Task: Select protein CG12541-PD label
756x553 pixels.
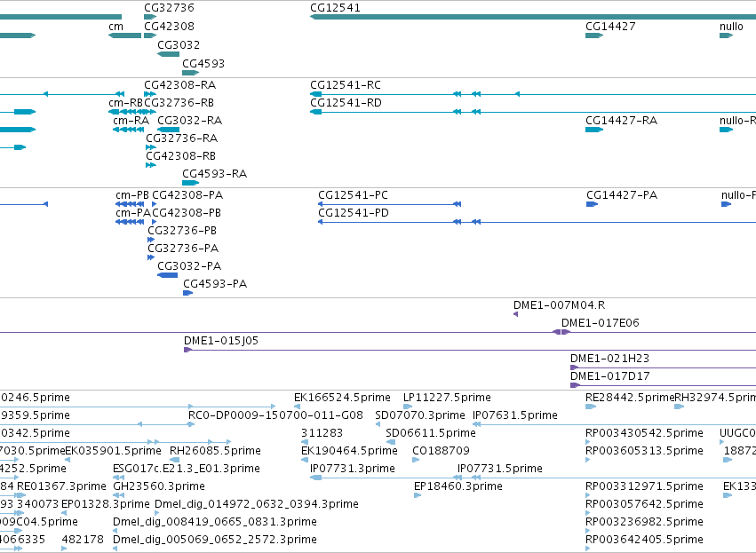Action: click(354, 213)
